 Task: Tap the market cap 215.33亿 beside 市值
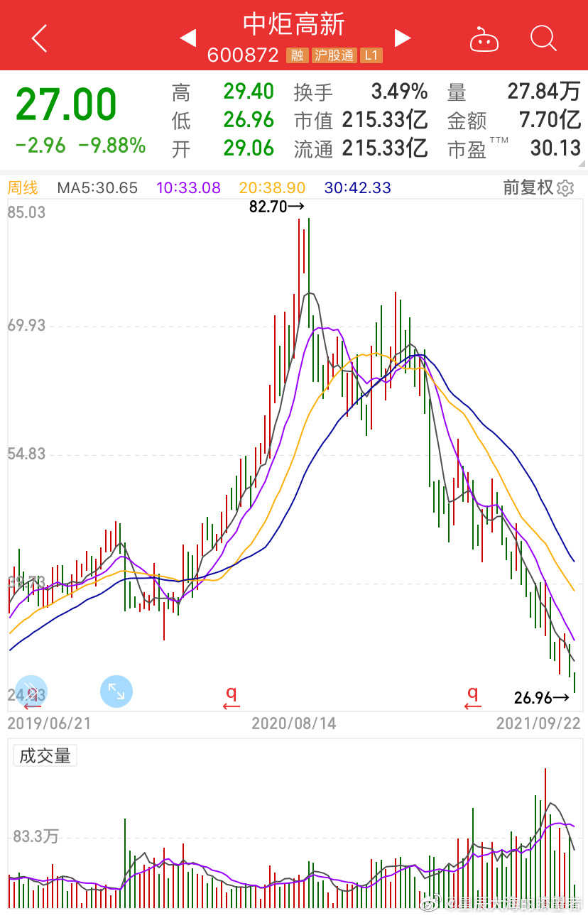pyautogui.click(x=385, y=119)
